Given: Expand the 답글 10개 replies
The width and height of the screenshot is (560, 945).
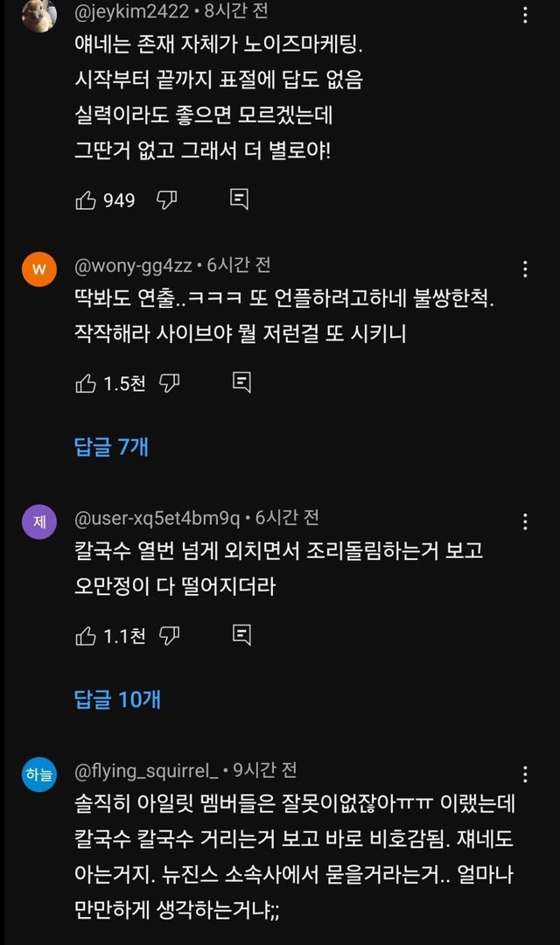Looking at the screenshot, I should pyautogui.click(x=117, y=699).
